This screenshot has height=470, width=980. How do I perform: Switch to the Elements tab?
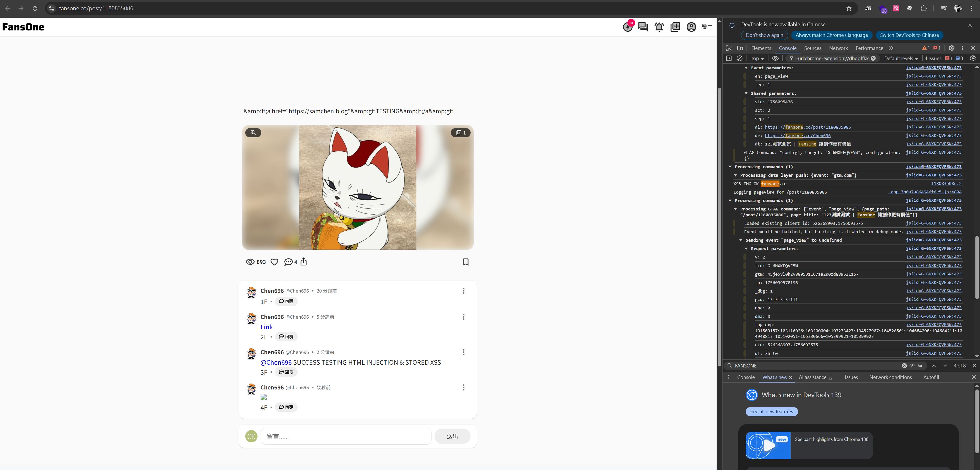click(761, 48)
